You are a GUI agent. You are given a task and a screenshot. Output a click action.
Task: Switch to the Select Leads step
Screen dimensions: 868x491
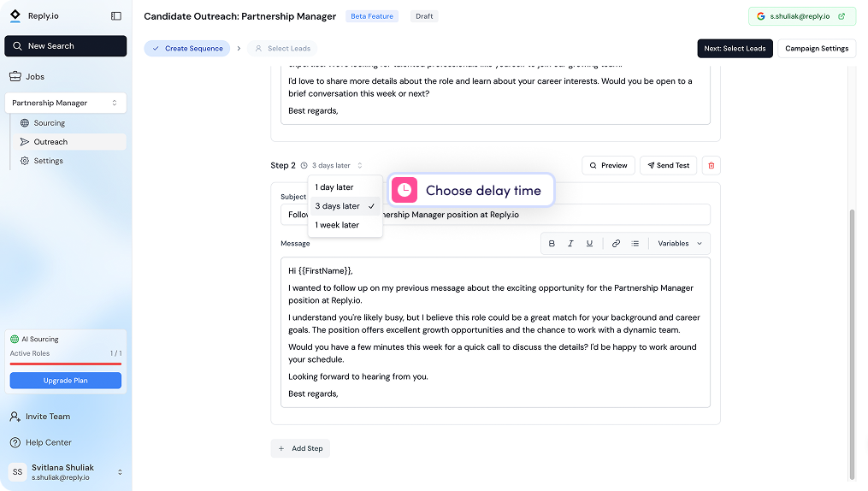[282, 48]
